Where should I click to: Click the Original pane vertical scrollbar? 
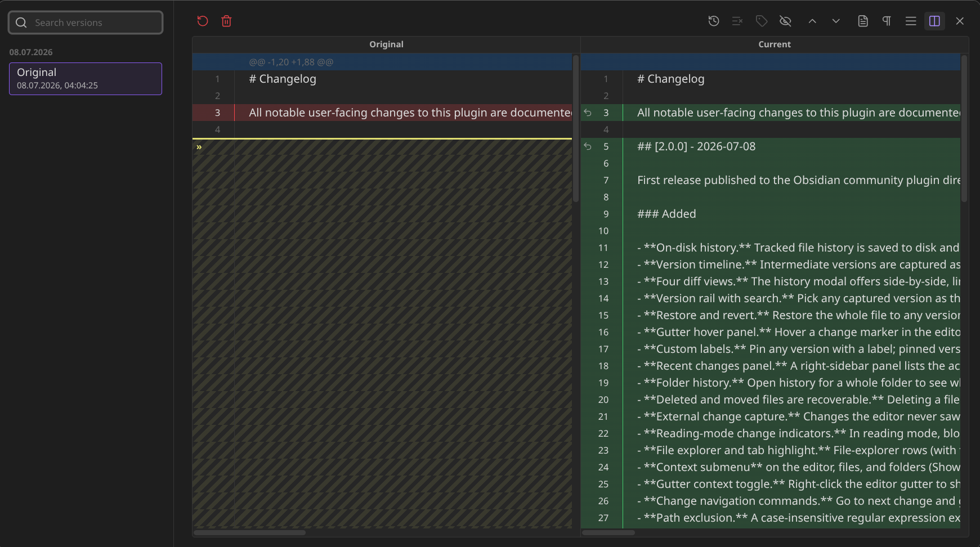[576, 128]
